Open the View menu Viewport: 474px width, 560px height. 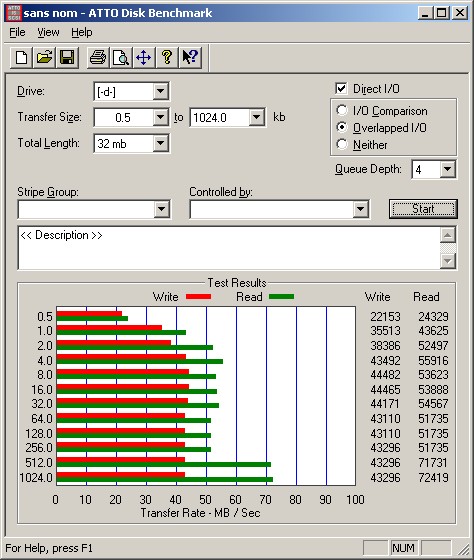tap(48, 32)
